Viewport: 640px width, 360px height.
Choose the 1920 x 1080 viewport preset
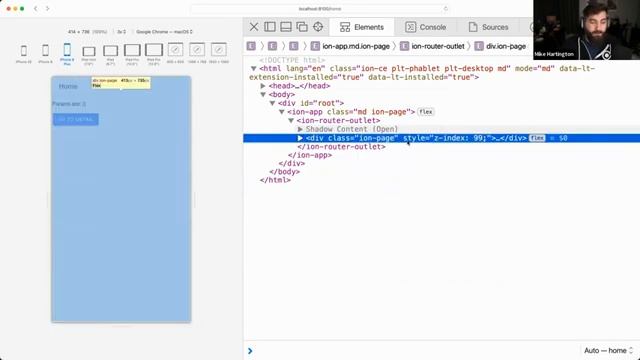point(219,53)
